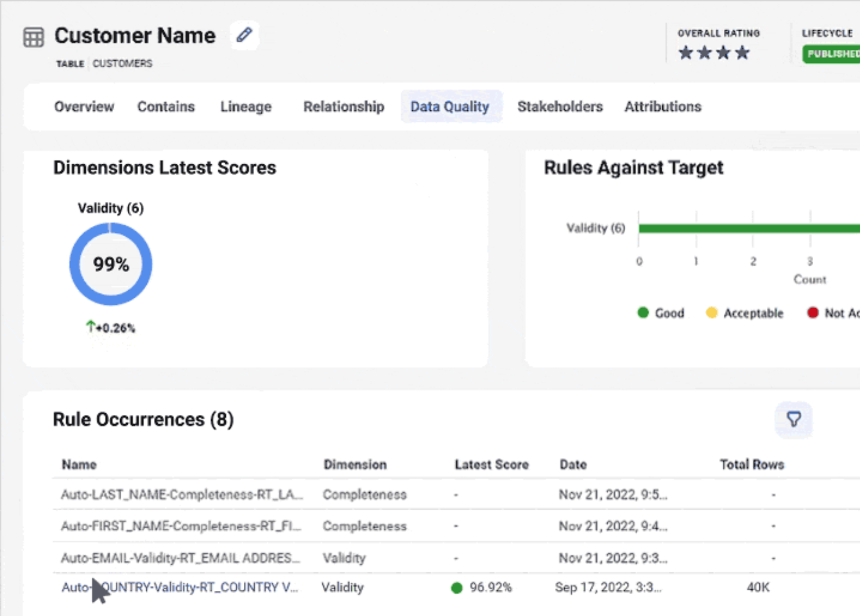This screenshot has width=860, height=616.
Task: Click the pencil edit icon beside Customer Name
Action: coord(244,35)
